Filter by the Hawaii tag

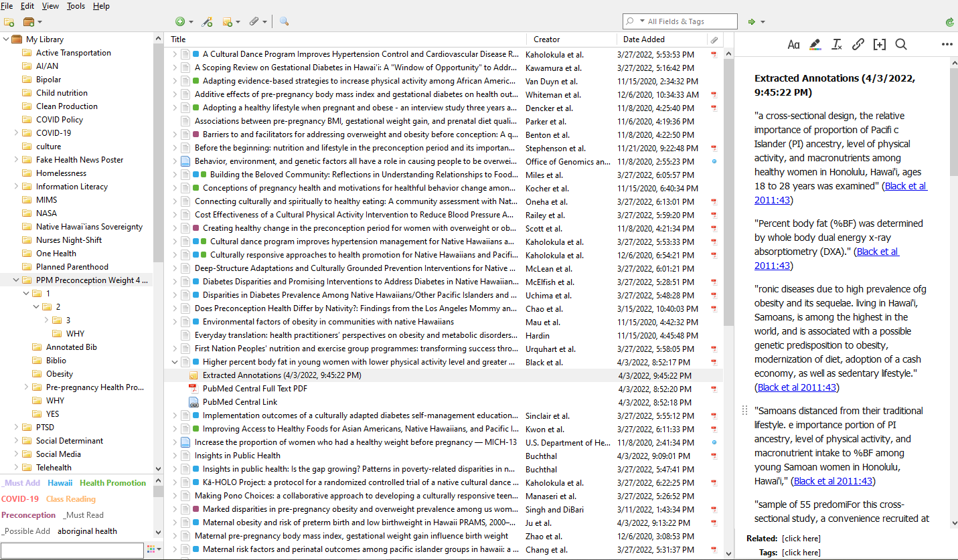60,483
